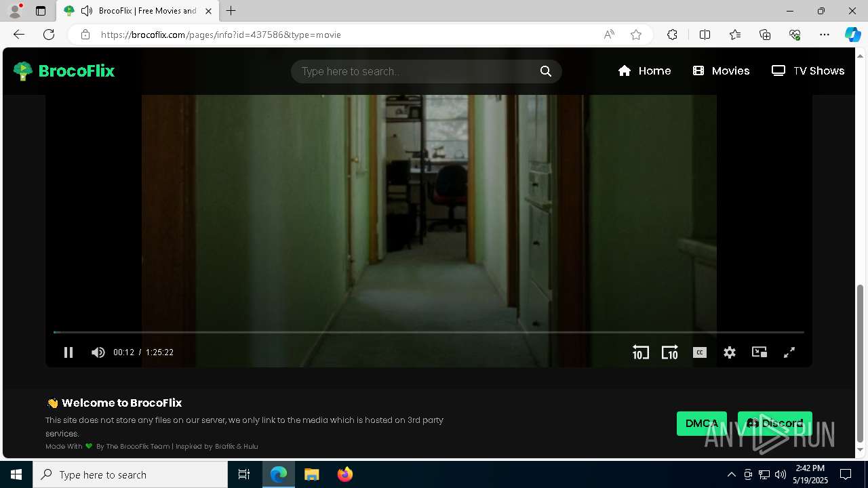Open the browser profile icon
The width and height of the screenshot is (868, 488).
tap(15, 11)
